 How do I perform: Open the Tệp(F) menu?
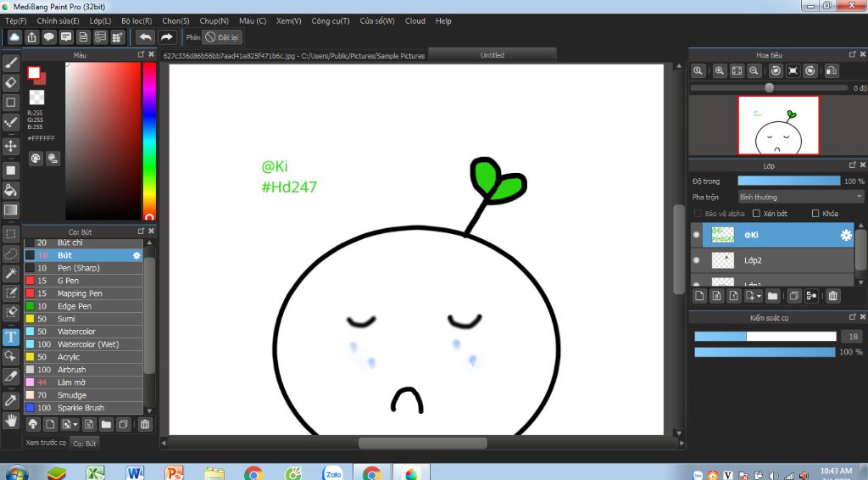coord(15,21)
